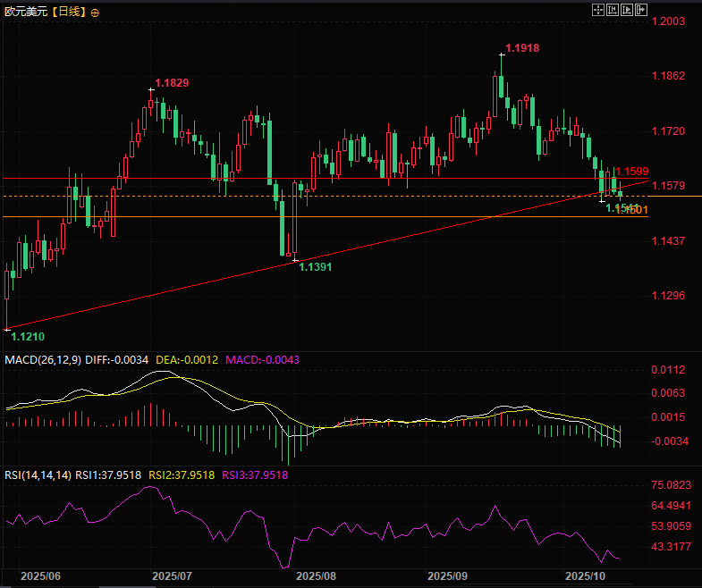Click the chart play/replay icon
The width and height of the screenshot is (702, 588).
[626, 10]
